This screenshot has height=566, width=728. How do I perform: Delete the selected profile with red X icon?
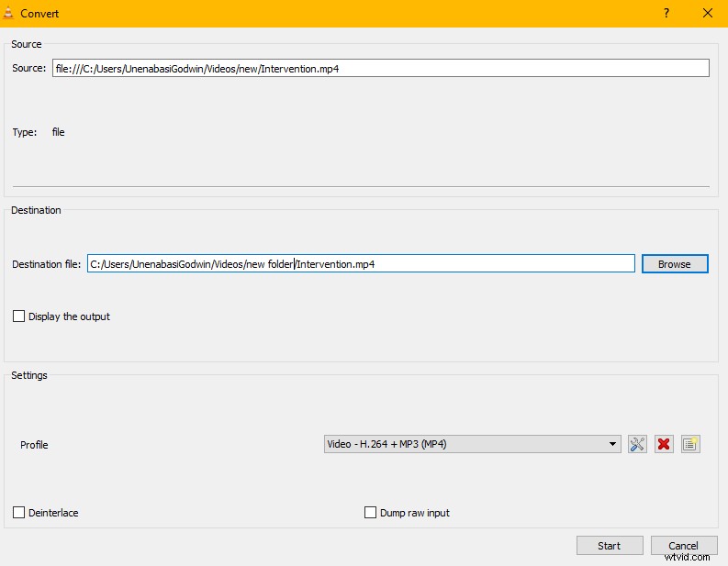pyautogui.click(x=664, y=444)
